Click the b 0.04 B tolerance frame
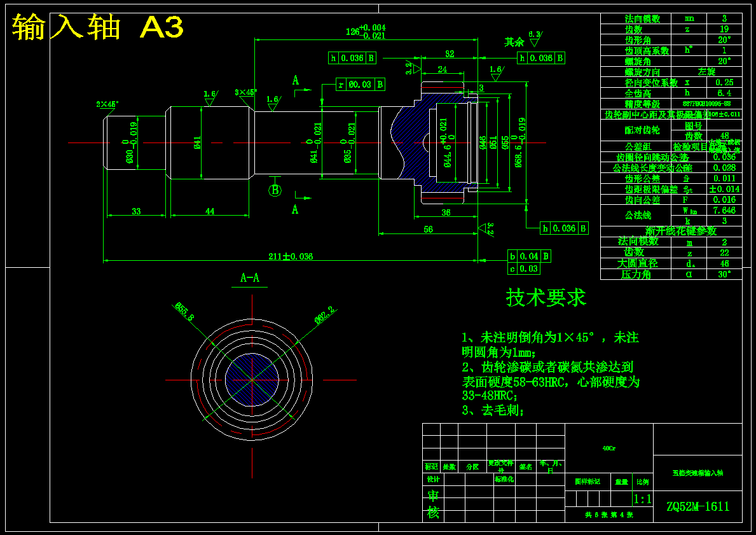This screenshot has height=535, width=756. [529, 256]
